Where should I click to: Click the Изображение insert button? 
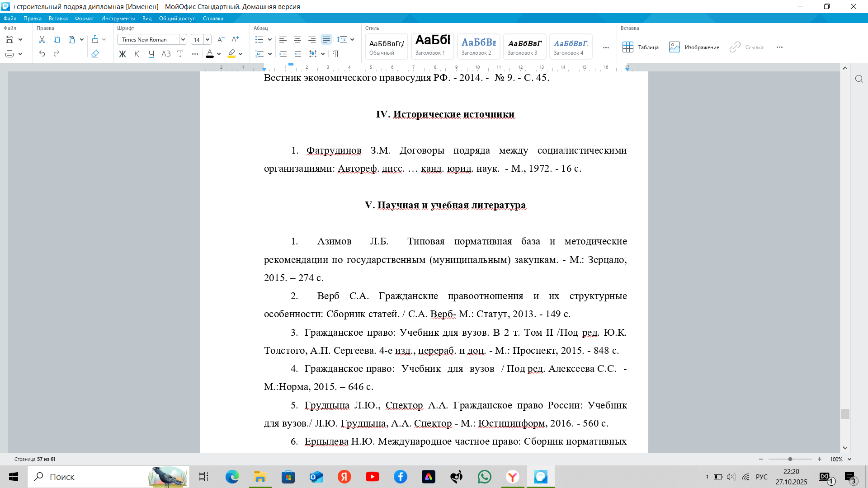tap(694, 47)
